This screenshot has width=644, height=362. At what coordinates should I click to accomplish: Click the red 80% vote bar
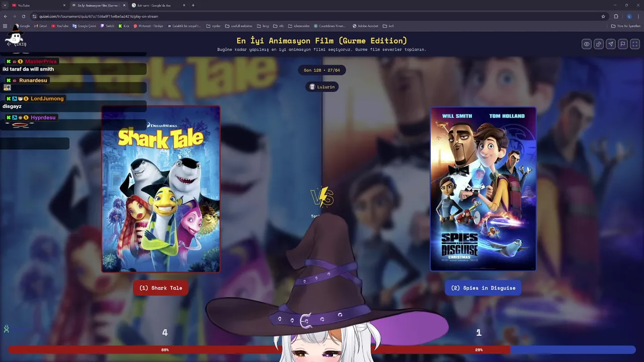coord(259,349)
